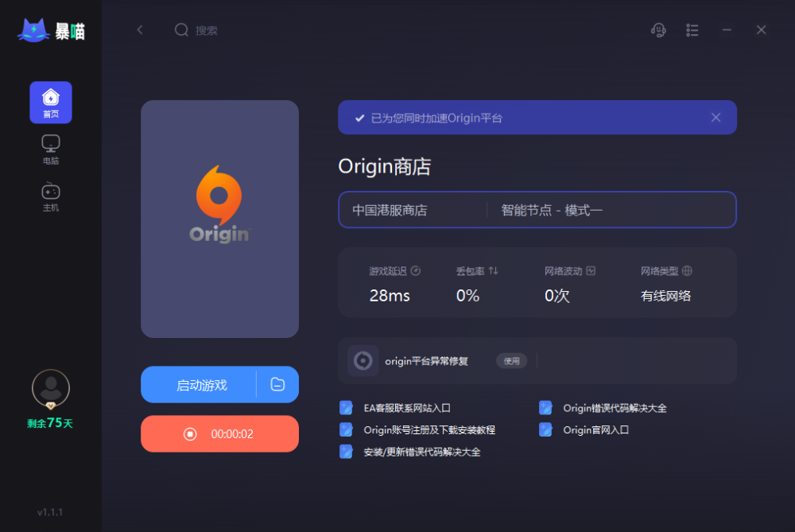Open the list menu icon in title bar

[x=692, y=30]
